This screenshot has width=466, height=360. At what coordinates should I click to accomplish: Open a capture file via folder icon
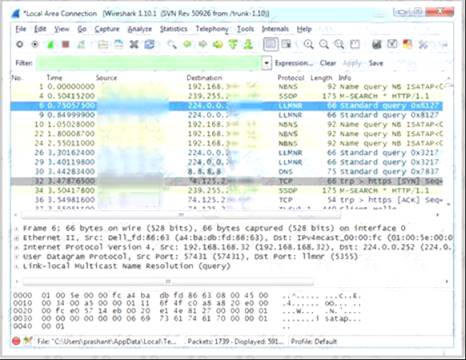(x=103, y=44)
